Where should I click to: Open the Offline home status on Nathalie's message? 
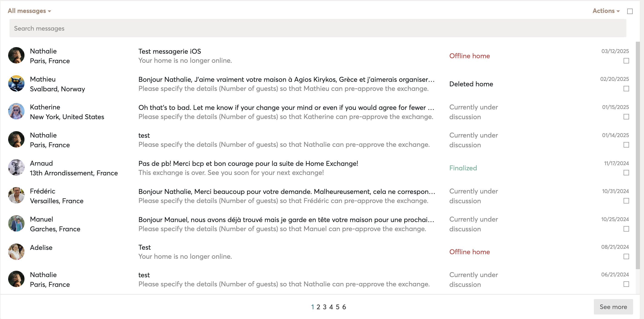coord(469,56)
